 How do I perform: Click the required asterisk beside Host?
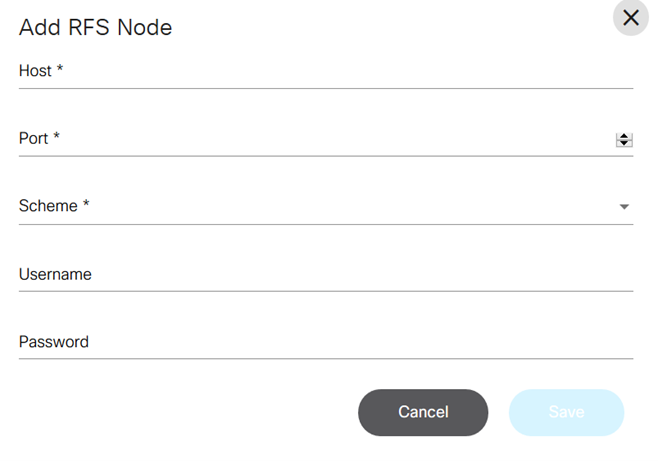(60, 70)
